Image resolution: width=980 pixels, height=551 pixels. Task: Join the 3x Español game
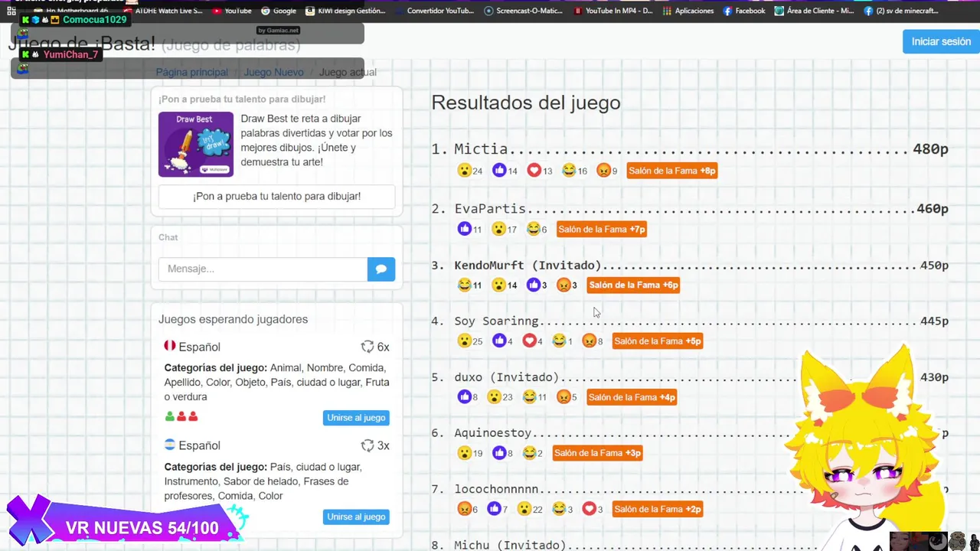(356, 517)
